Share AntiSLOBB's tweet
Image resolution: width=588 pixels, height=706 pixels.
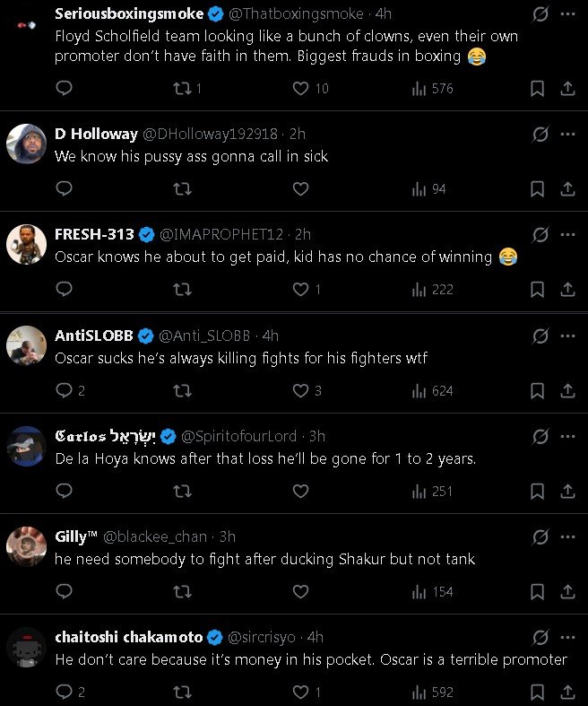[567, 391]
